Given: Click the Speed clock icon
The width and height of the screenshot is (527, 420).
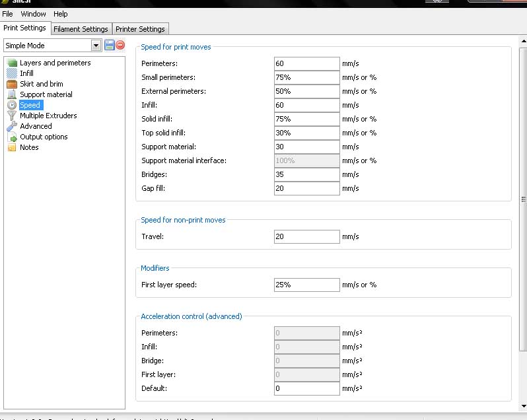Looking at the screenshot, I should pos(12,105).
